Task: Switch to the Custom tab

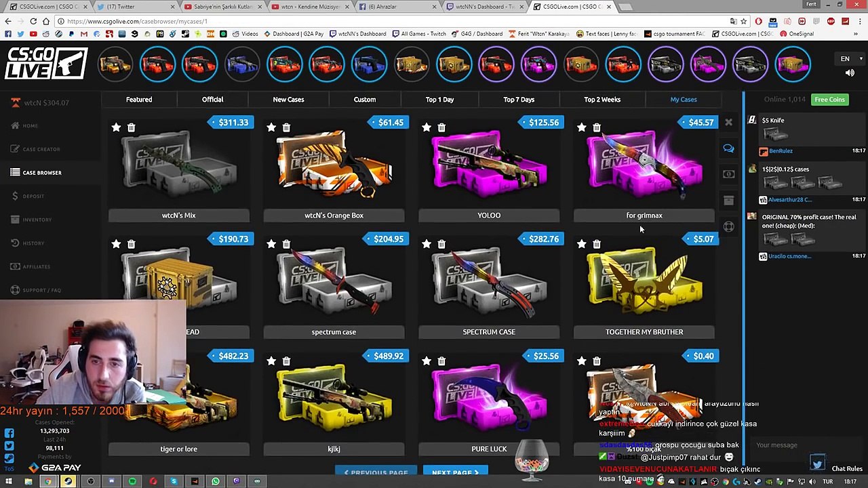Action: [365, 100]
